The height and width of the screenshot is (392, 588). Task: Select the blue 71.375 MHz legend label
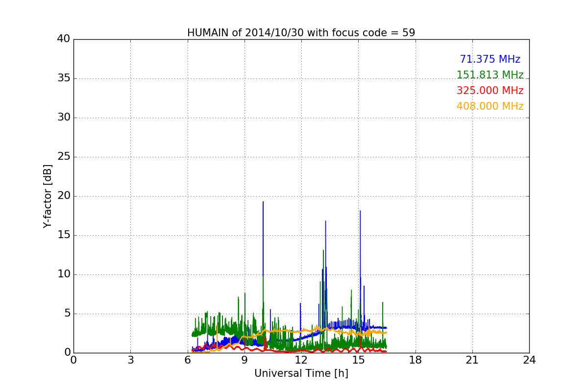(x=490, y=59)
